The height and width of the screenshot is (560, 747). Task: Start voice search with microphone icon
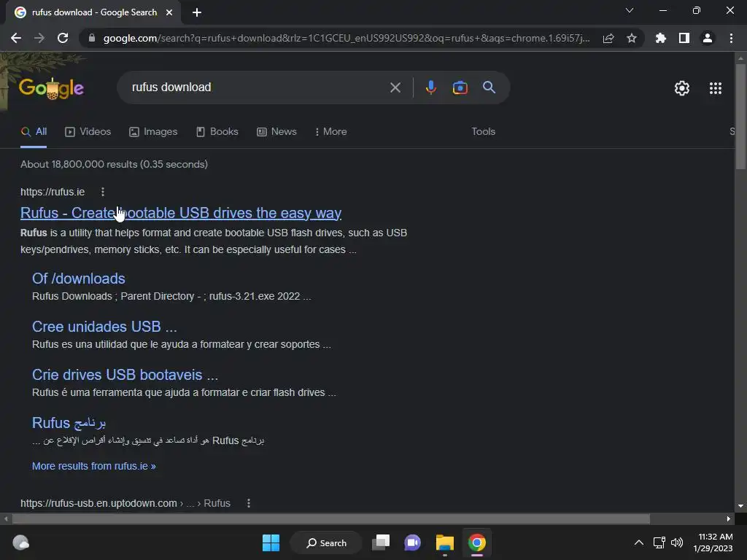pyautogui.click(x=430, y=87)
